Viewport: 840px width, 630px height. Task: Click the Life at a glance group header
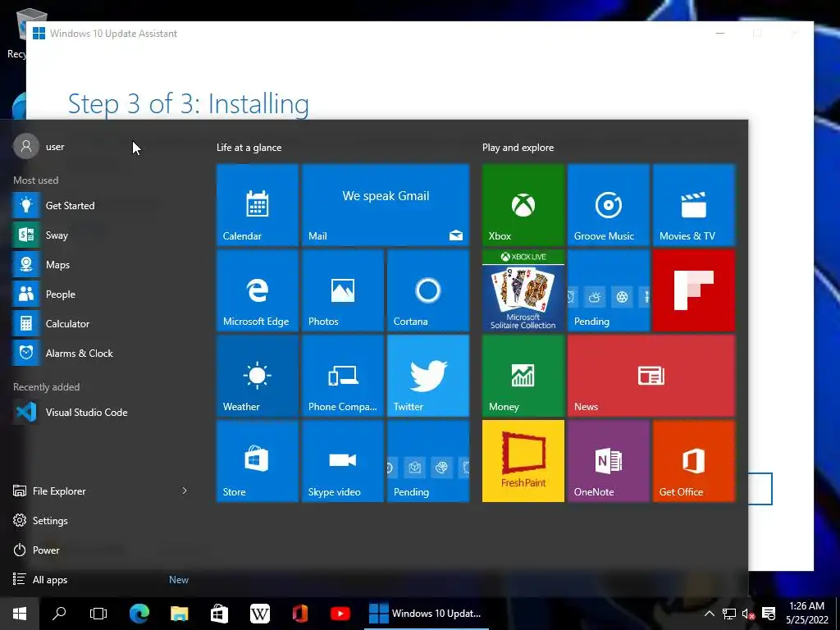pyautogui.click(x=249, y=148)
